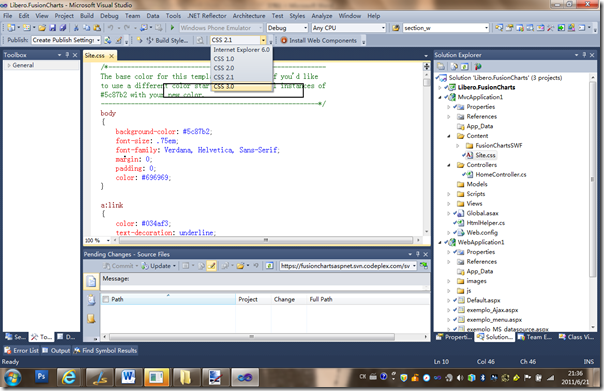Click the green Start Debugging arrow
Screen dimensions: 604x391
point(172,28)
